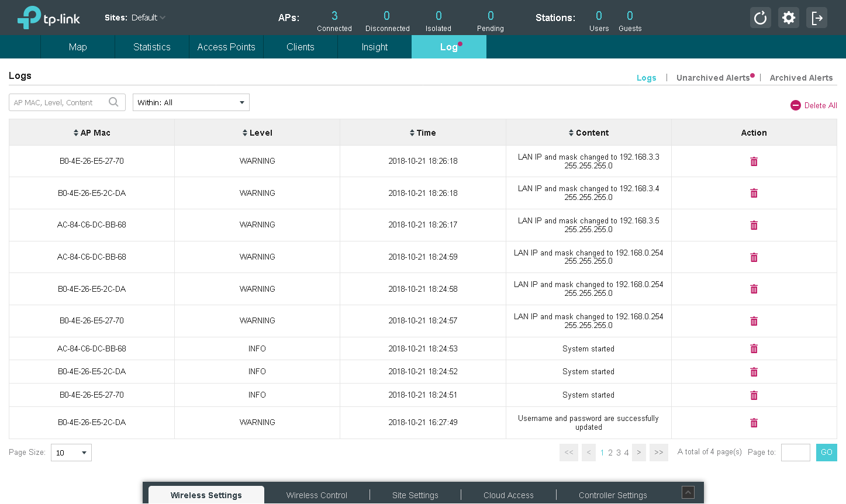Delete the System started log at 18:24:52
Viewport: 846px width, 504px height.
(x=754, y=372)
